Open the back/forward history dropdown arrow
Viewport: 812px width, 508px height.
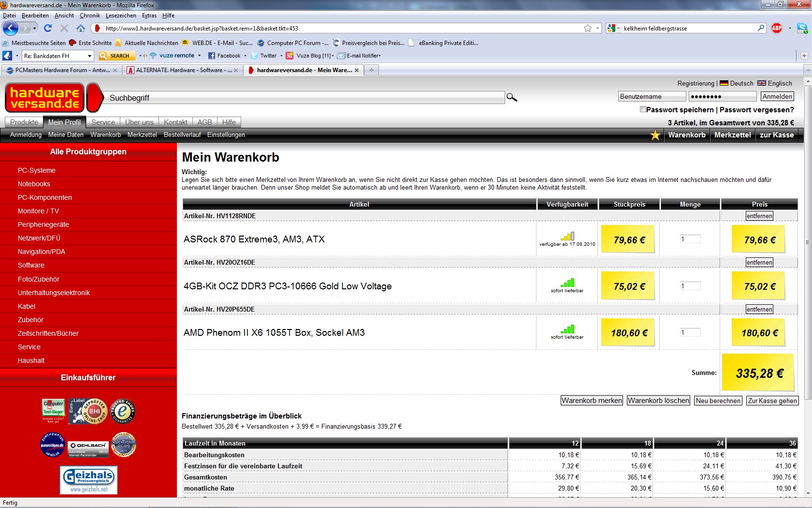(x=34, y=28)
